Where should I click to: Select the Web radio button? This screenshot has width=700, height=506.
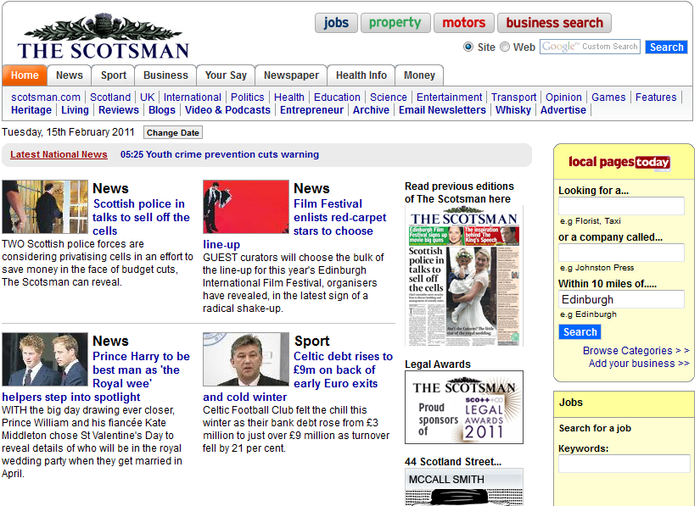(x=504, y=46)
